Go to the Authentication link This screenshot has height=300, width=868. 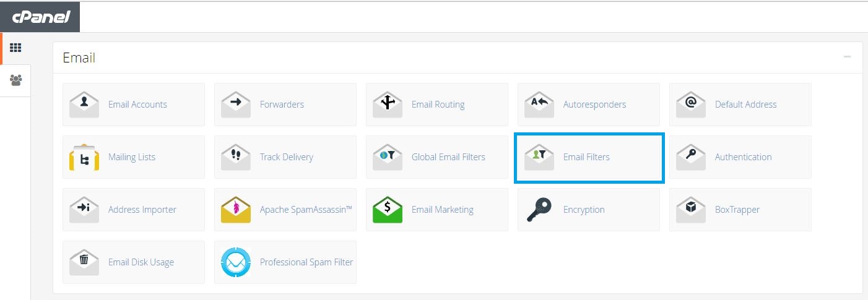(x=743, y=157)
